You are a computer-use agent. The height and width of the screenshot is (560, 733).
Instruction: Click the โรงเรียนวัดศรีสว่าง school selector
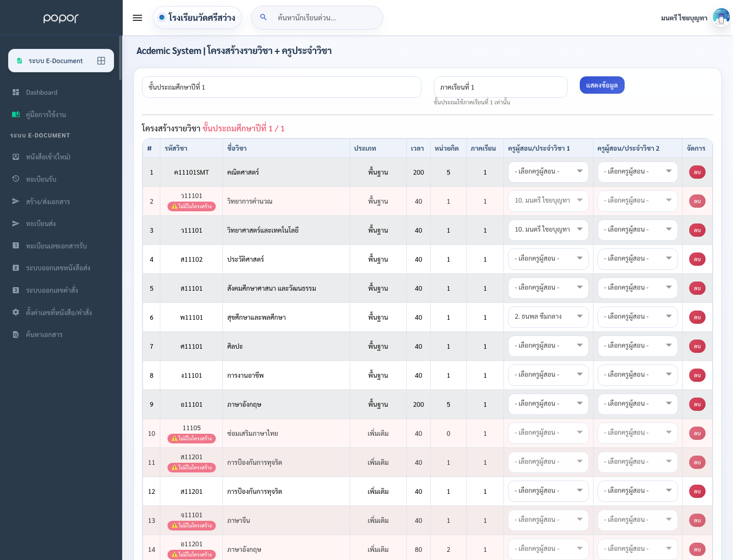coord(197,17)
